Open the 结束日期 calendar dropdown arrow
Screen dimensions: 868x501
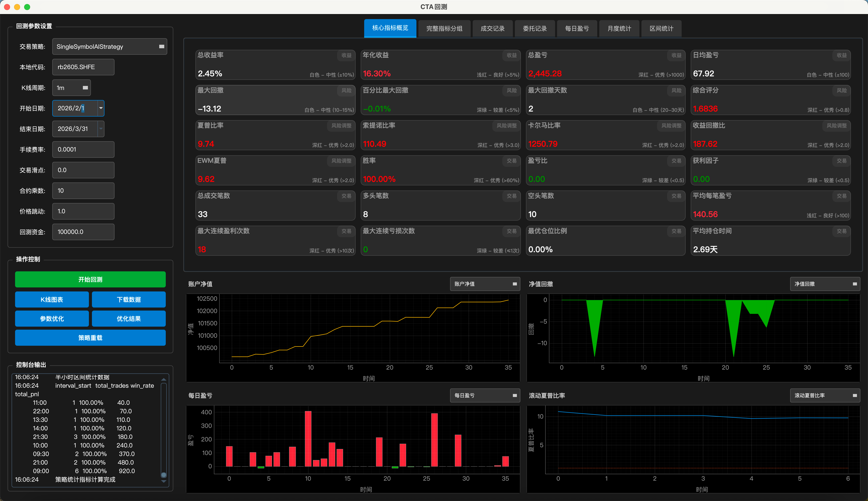coord(101,129)
